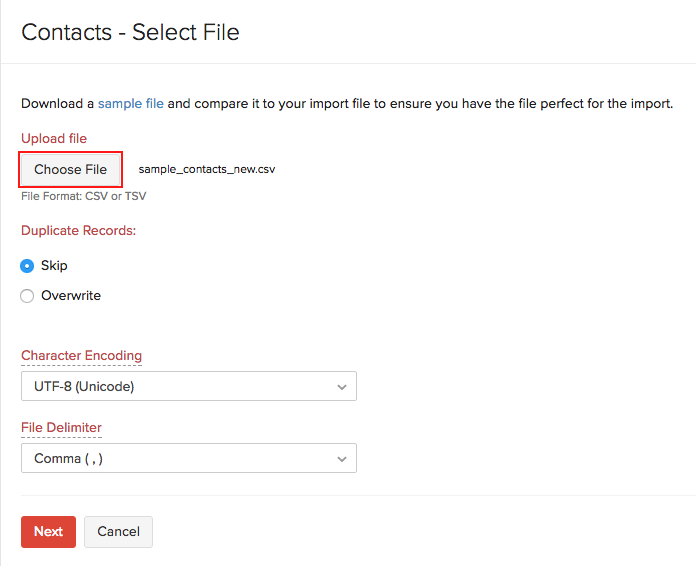This screenshot has height=566, width=696.
Task: Click the File Delimiter label
Action: click(61, 427)
